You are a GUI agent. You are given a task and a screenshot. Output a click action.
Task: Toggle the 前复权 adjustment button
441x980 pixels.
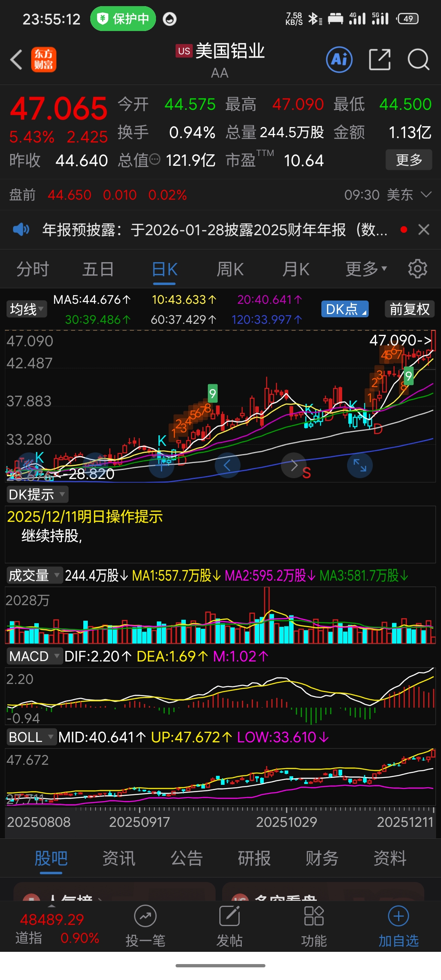(x=410, y=309)
